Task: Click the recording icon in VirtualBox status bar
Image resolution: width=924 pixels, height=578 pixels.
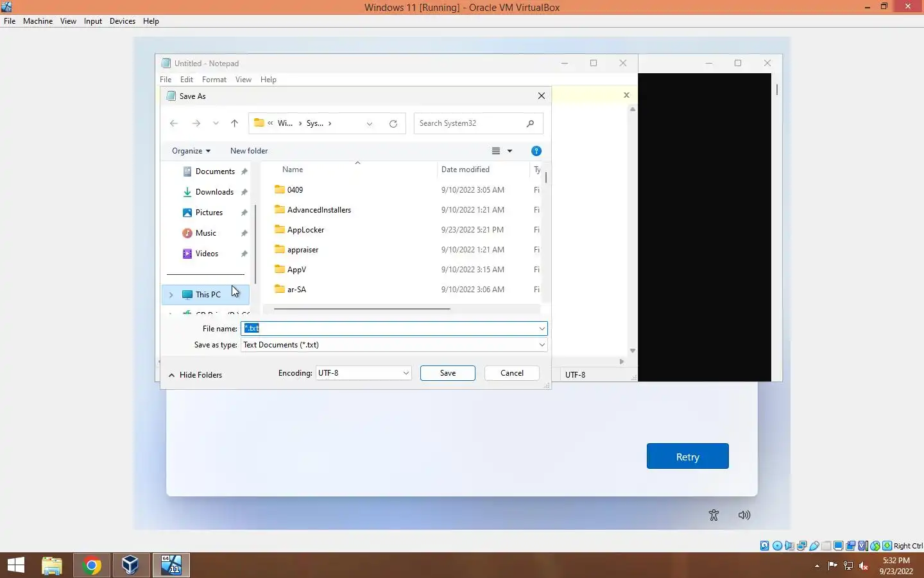Action: (850, 546)
